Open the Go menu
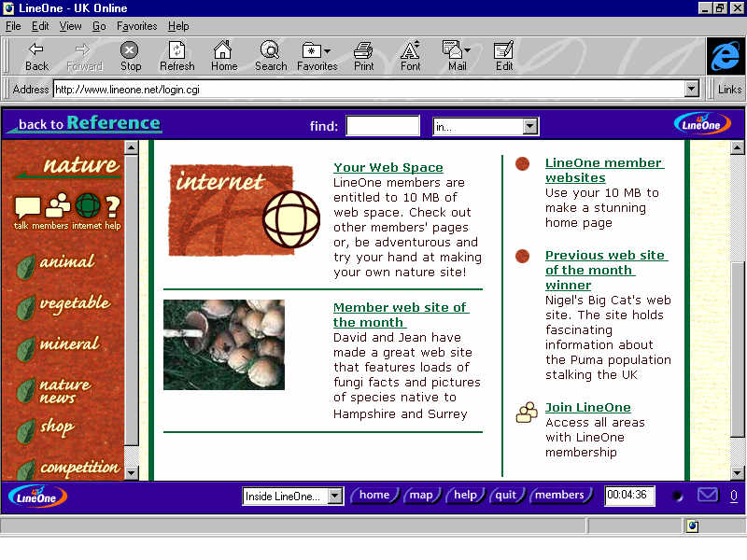The image size is (747, 560). (99, 26)
